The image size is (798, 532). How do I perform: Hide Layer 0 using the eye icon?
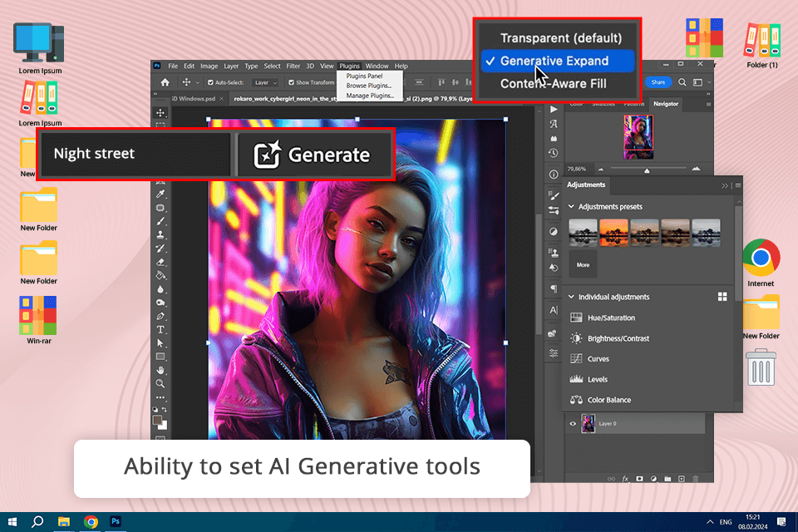(572, 424)
